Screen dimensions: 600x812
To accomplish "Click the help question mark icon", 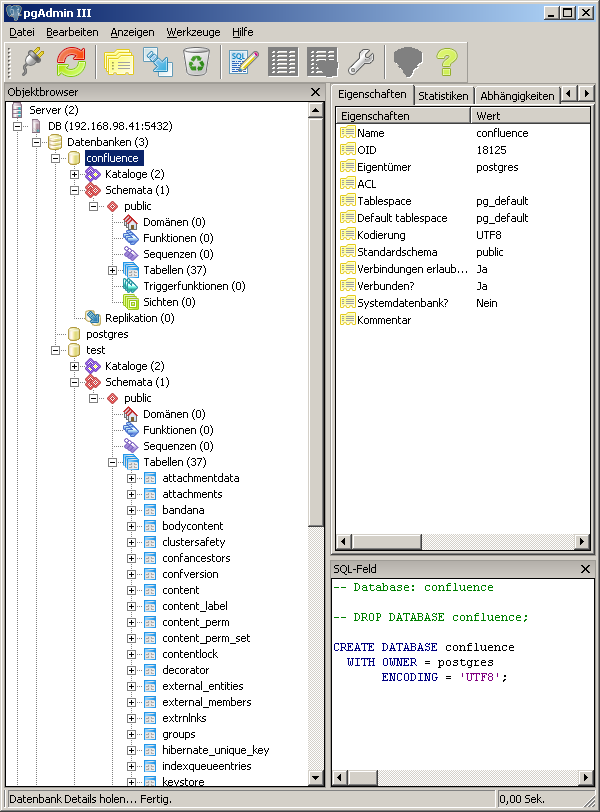I will click(x=446, y=62).
